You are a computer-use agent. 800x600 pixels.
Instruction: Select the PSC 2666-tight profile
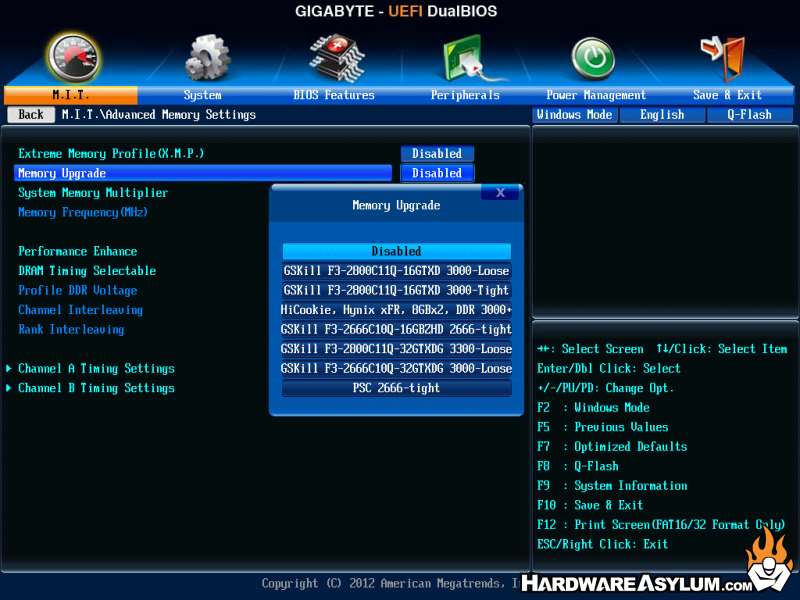[x=396, y=388]
